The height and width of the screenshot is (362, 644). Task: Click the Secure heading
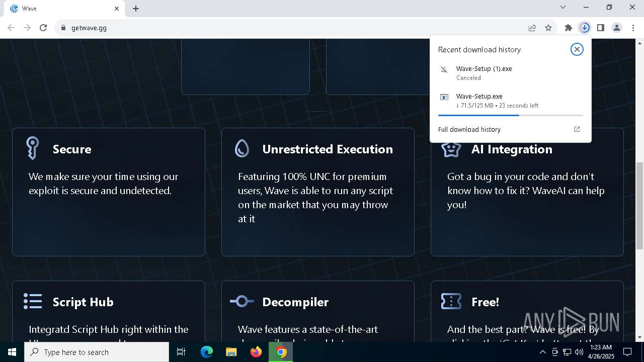[72, 149]
